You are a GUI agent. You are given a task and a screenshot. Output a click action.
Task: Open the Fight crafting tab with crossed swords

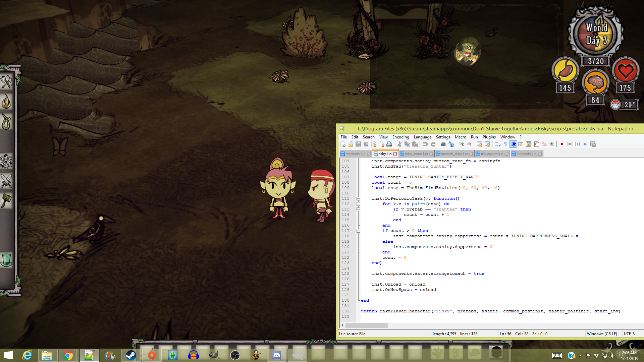[6, 181]
